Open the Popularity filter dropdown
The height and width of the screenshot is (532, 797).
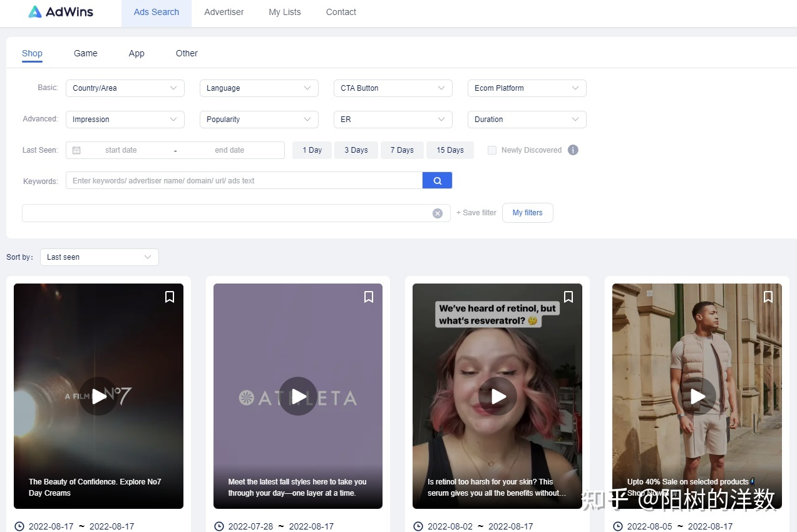(259, 120)
